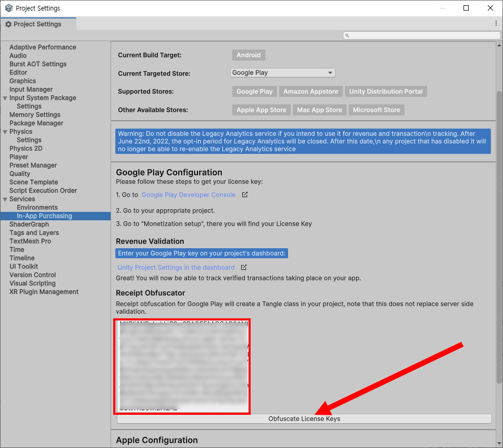Select Player settings category

pos(18,157)
